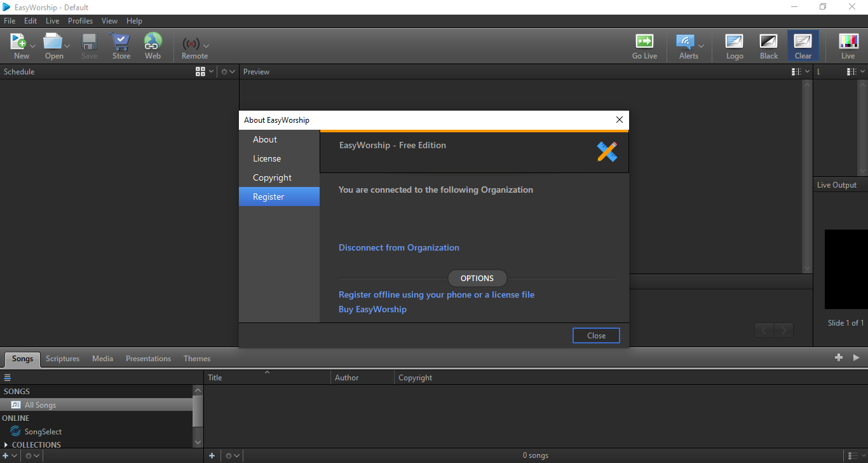Click the Go Live arrow icon
The image size is (868, 463).
click(x=644, y=42)
